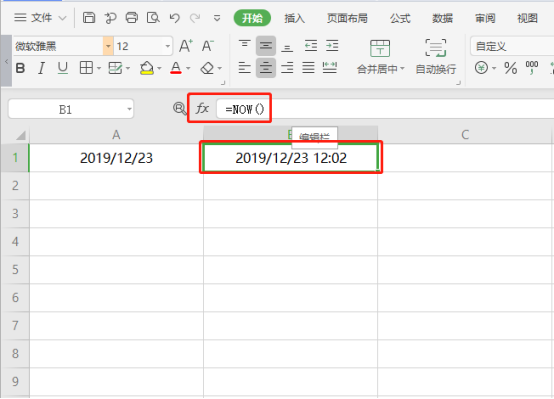
Task: Click the increase indent icon
Action: pos(332,46)
